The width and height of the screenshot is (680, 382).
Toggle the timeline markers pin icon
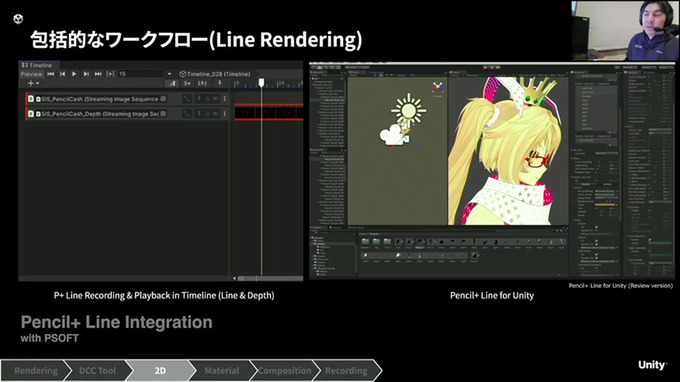219,83
